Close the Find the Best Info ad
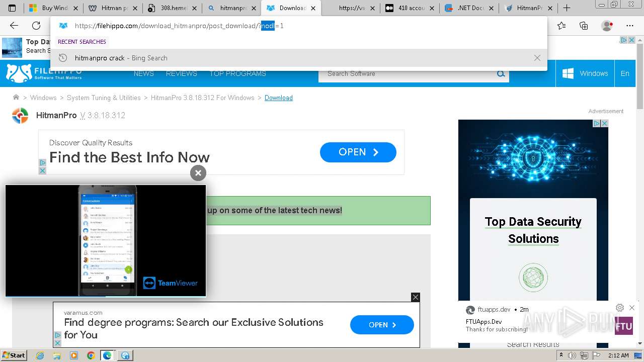 42,171
